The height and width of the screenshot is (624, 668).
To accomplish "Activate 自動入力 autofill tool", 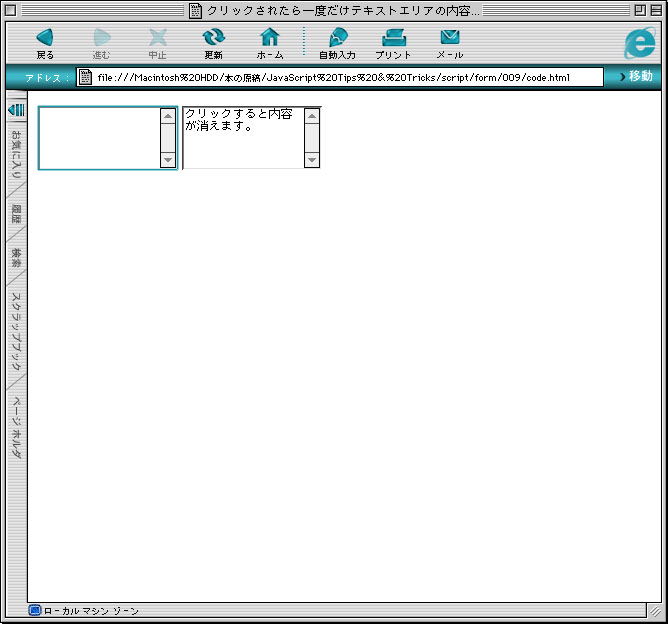I will click(337, 43).
